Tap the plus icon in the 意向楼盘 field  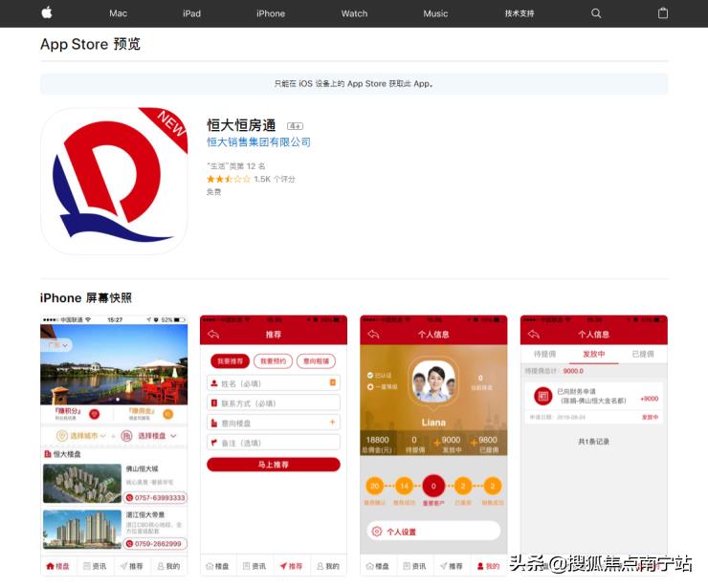pyautogui.click(x=332, y=423)
